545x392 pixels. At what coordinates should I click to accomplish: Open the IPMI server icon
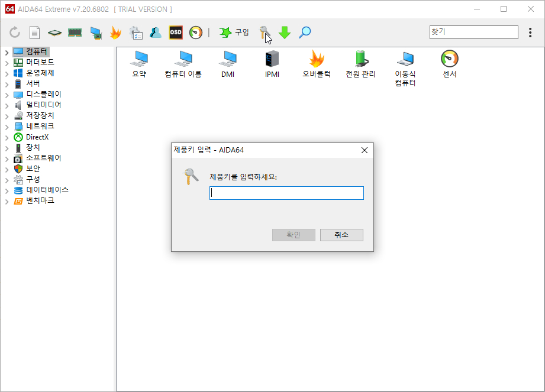pos(272,64)
